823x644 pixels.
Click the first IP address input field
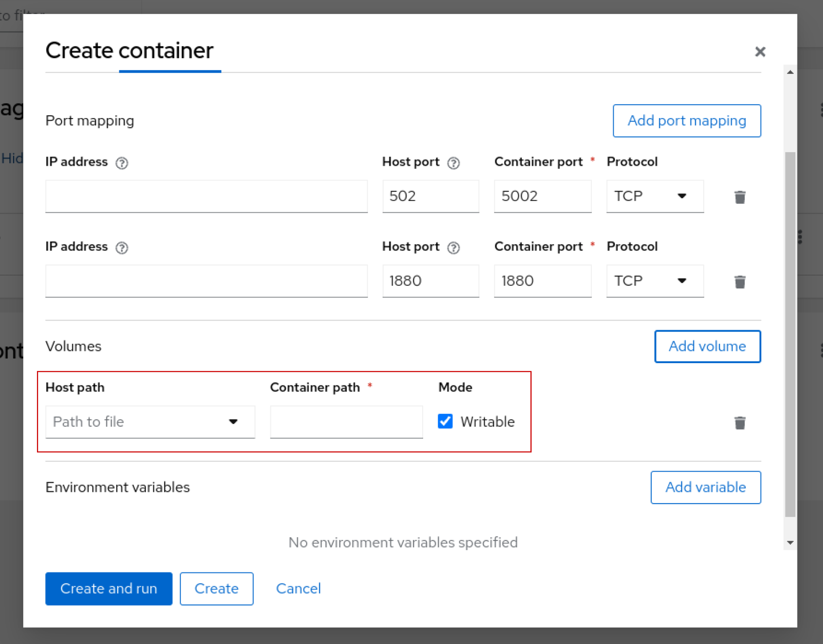[206, 196]
